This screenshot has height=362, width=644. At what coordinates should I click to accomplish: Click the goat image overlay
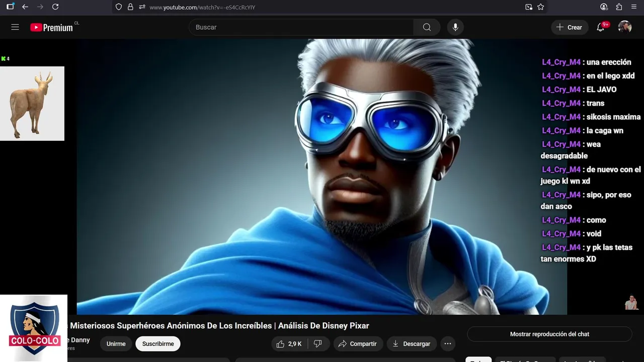[32, 104]
